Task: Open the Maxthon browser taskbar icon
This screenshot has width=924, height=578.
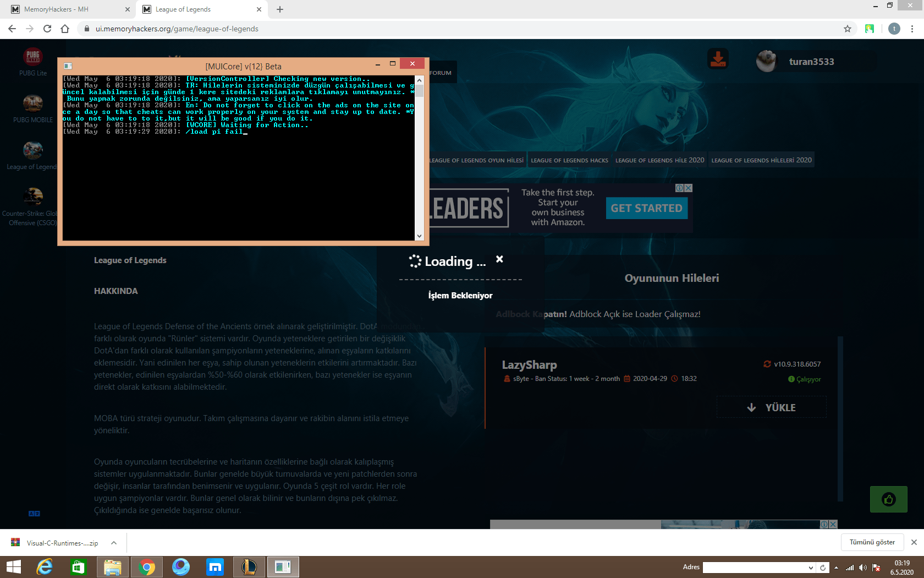Action: 215,567
